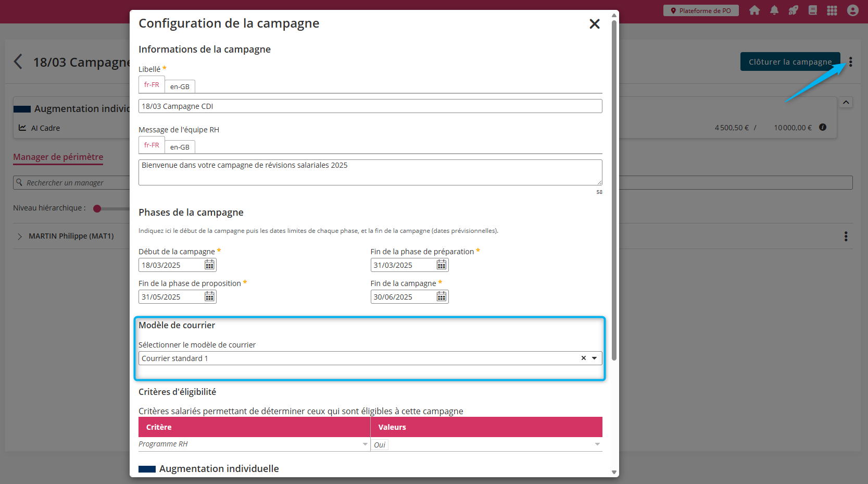
Task: Expand the modèle de courrier dropdown
Action: point(594,358)
